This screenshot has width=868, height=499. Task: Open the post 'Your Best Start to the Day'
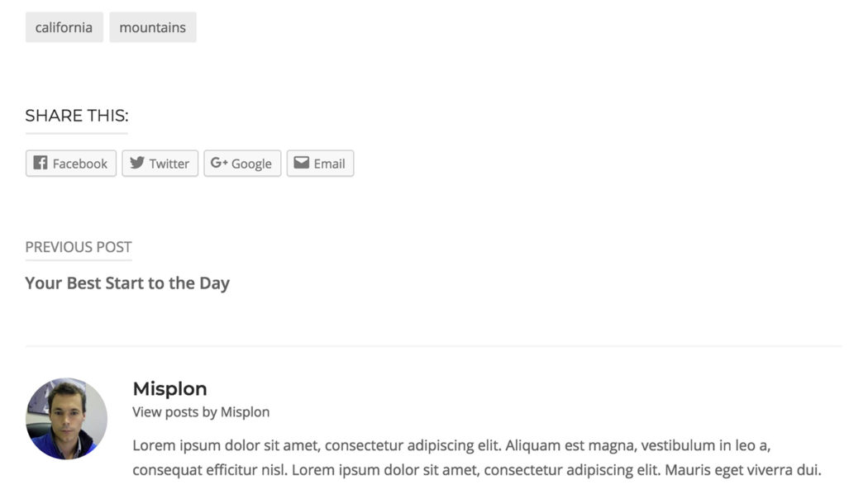126,283
